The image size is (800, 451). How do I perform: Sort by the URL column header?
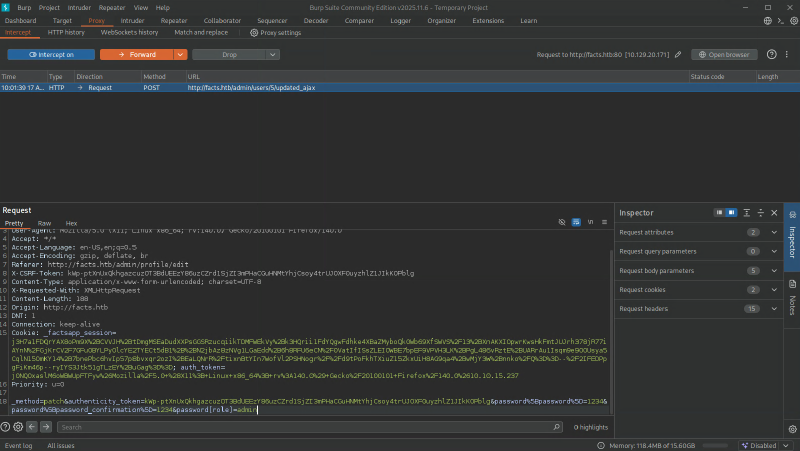pyautogui.click(x=437, y=77)
